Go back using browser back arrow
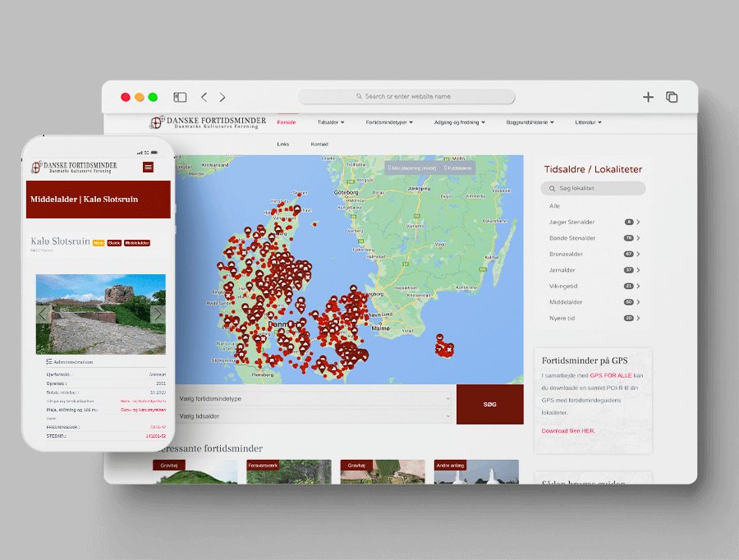739x560 pixels. 204,97
